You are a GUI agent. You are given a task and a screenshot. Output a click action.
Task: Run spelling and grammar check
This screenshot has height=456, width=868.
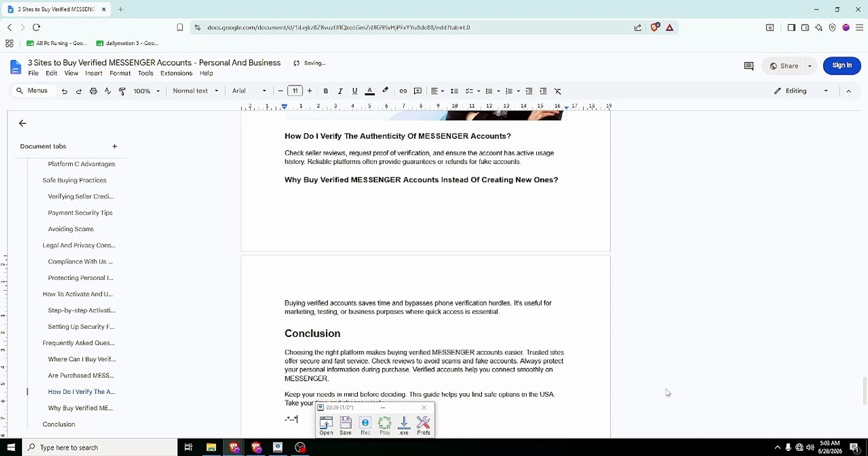[108, 91]
